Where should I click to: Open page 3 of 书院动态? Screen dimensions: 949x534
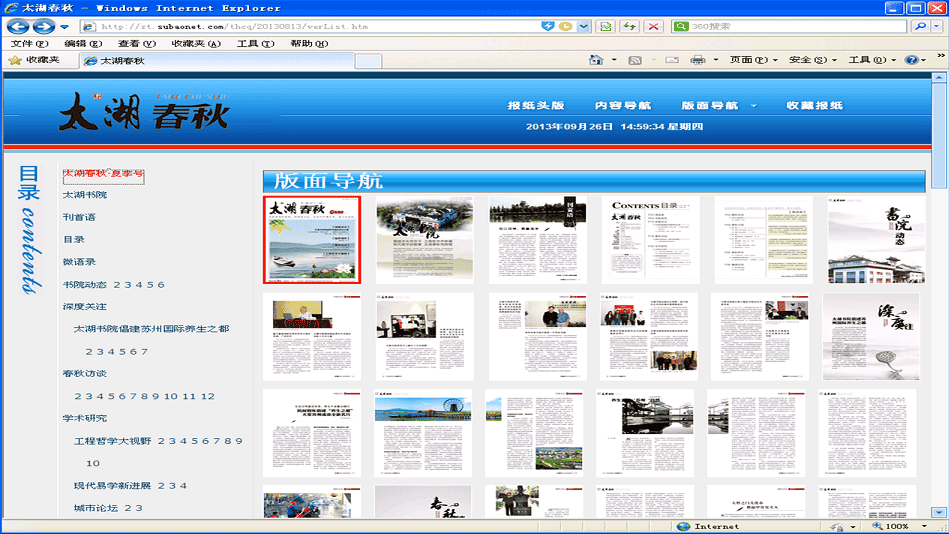coord(127,285)
